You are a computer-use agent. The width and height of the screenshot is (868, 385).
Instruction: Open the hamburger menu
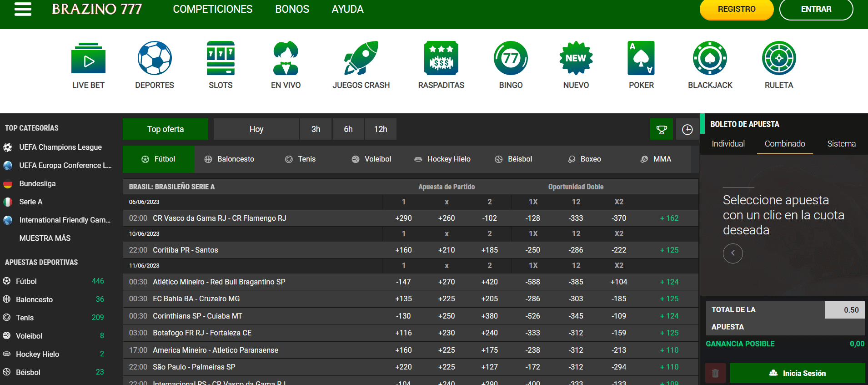(23, 9)
